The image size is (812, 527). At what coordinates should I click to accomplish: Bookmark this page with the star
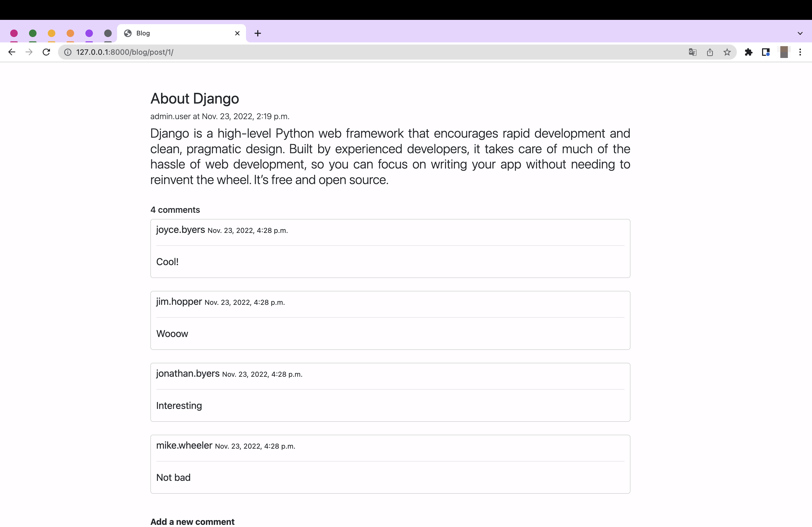(x=727, y=52)
